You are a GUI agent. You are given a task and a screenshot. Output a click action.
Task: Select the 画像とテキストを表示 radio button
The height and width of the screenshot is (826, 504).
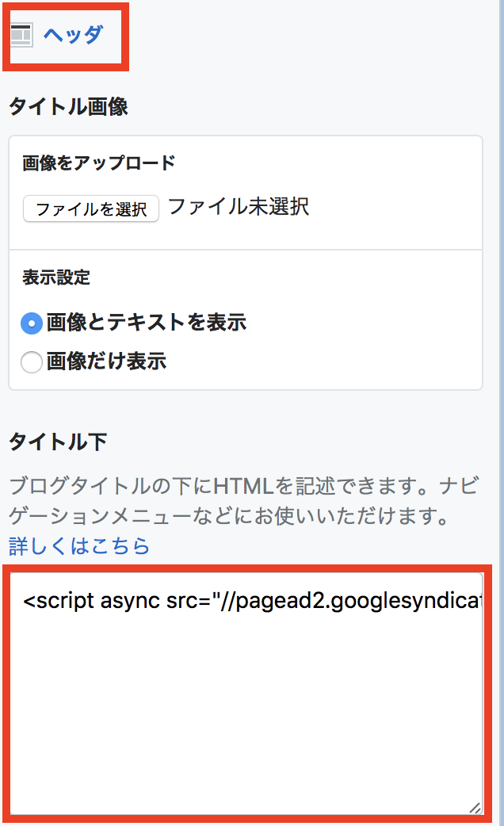pyautogui.click(x=32, y=323)
